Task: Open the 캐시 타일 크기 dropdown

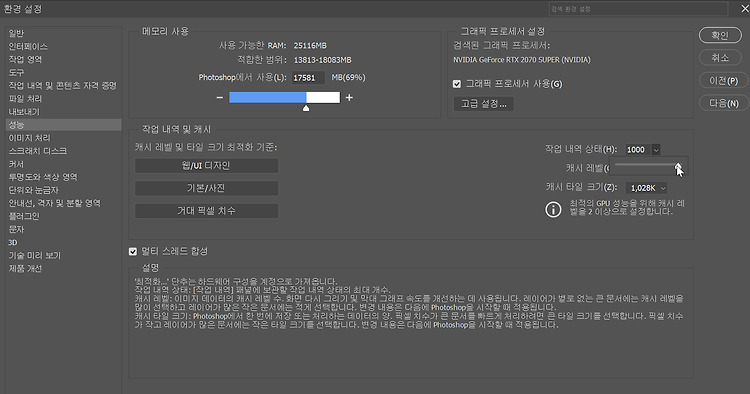Action: (x=646, y=188)
